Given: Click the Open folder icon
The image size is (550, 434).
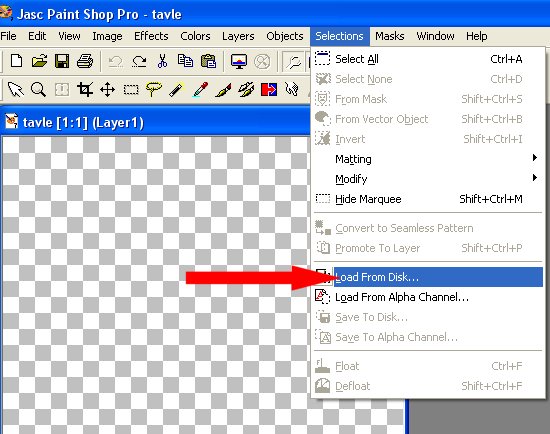Looking at the screenshot, I should tap(39, 61).
